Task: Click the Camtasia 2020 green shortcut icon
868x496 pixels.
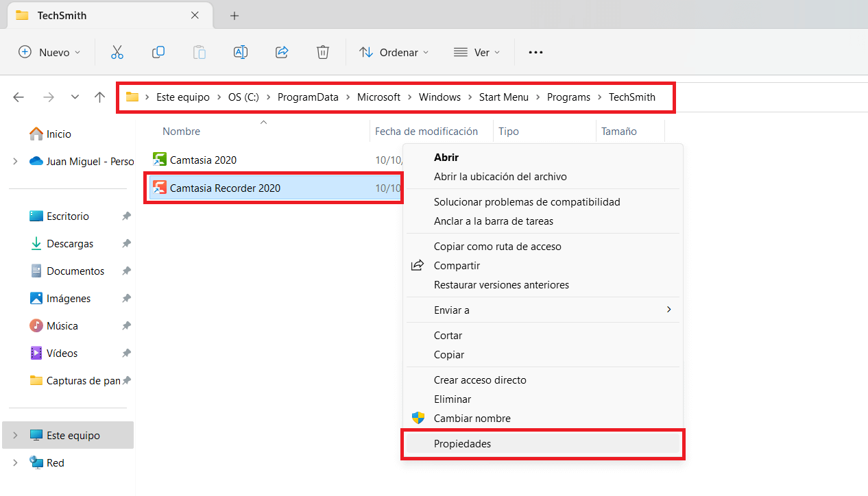Action: click(x=160, y=160)
